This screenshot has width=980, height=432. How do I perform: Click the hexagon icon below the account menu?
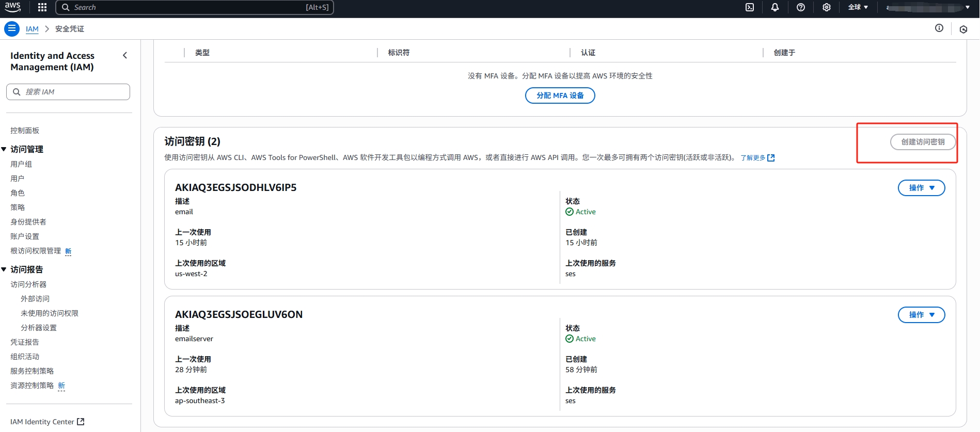click(x=963, y=29)
